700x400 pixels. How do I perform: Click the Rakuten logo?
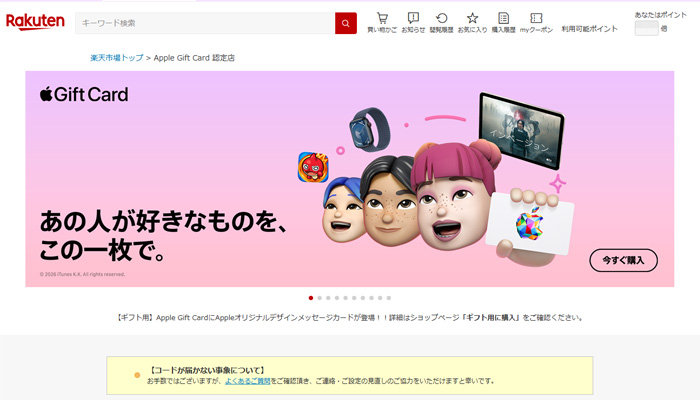(35, 22)
